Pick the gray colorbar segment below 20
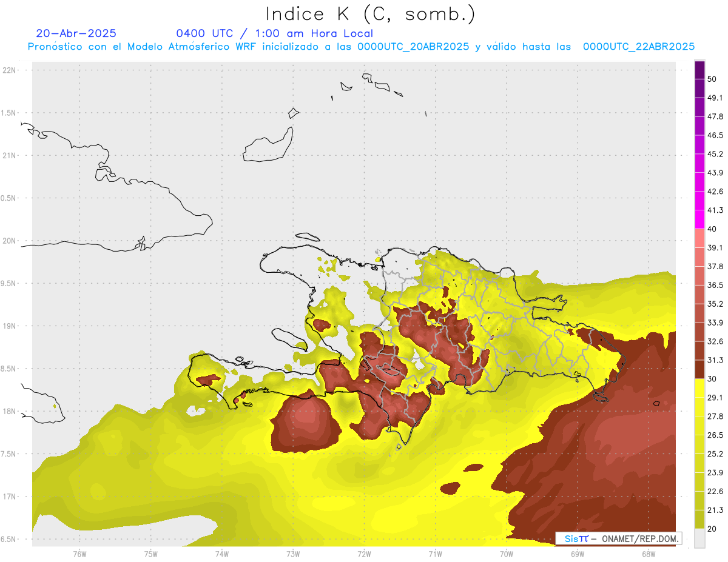The width and height of the screenshot is (728, 562). tap(700, 538)
